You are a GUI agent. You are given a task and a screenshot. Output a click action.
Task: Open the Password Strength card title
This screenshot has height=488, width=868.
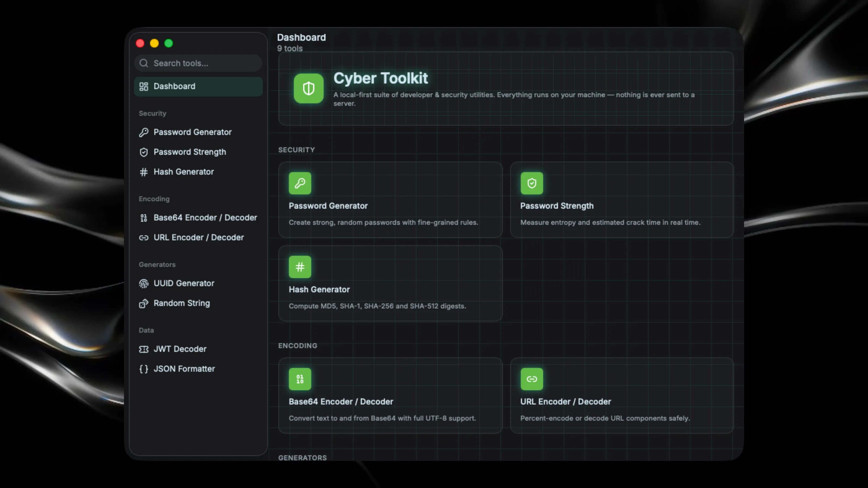click(x=557, y=206)
